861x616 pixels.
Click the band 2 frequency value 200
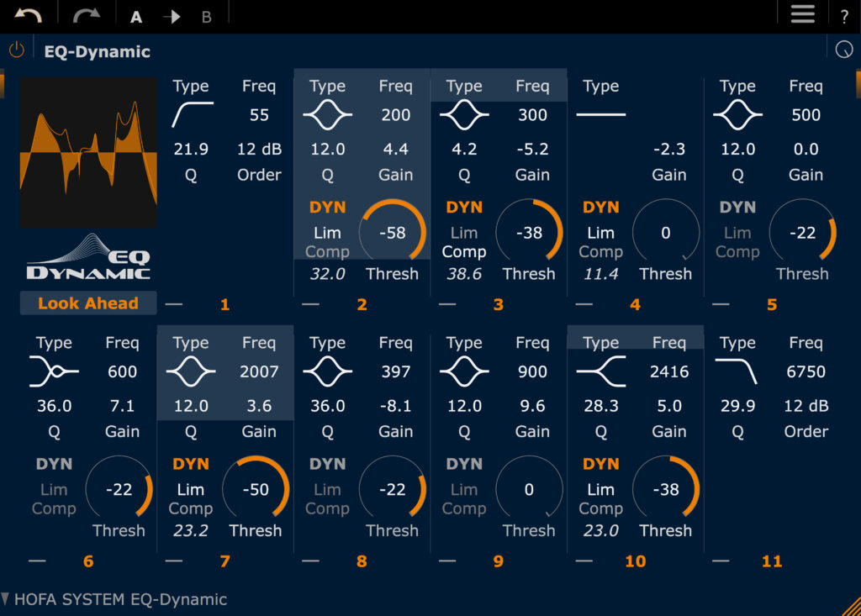(x=395, y=115)
